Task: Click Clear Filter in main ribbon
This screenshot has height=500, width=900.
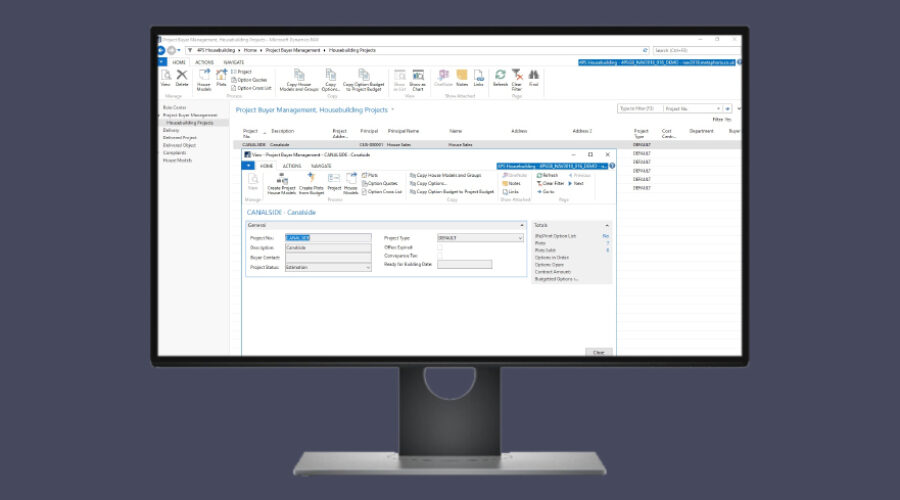Action: click(517, 77)
